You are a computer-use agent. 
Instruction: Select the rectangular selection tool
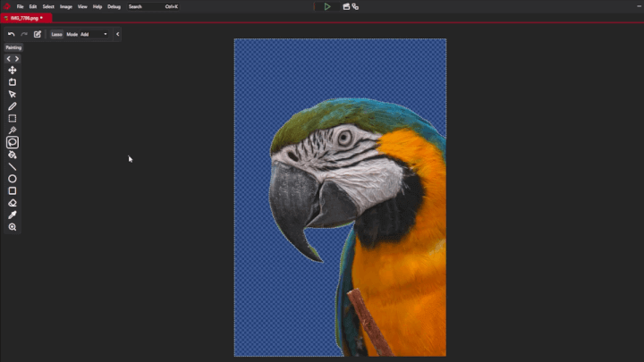tap(13, 118)
